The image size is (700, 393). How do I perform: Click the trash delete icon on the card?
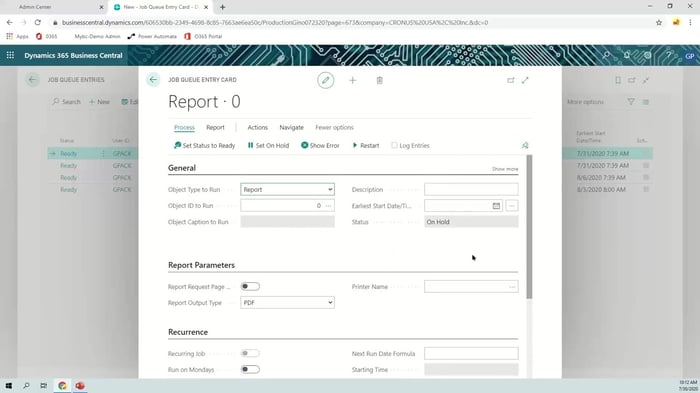379,80
